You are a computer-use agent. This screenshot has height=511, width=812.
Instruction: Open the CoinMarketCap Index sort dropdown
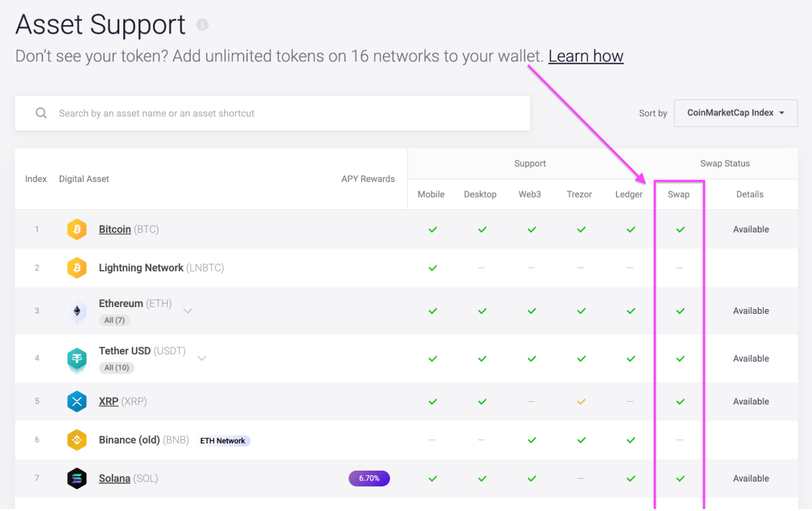tap(736, 113)
